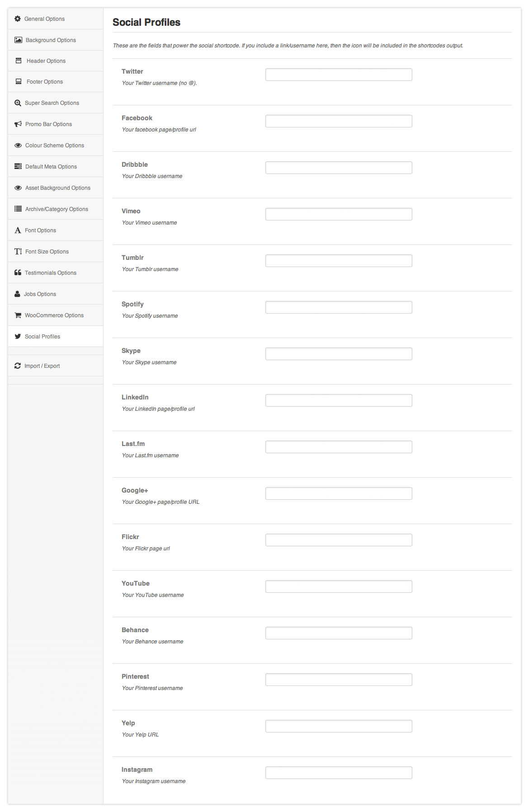Switch to Footer Options section
Screen dimensions: 529x812
pos(44,82)
